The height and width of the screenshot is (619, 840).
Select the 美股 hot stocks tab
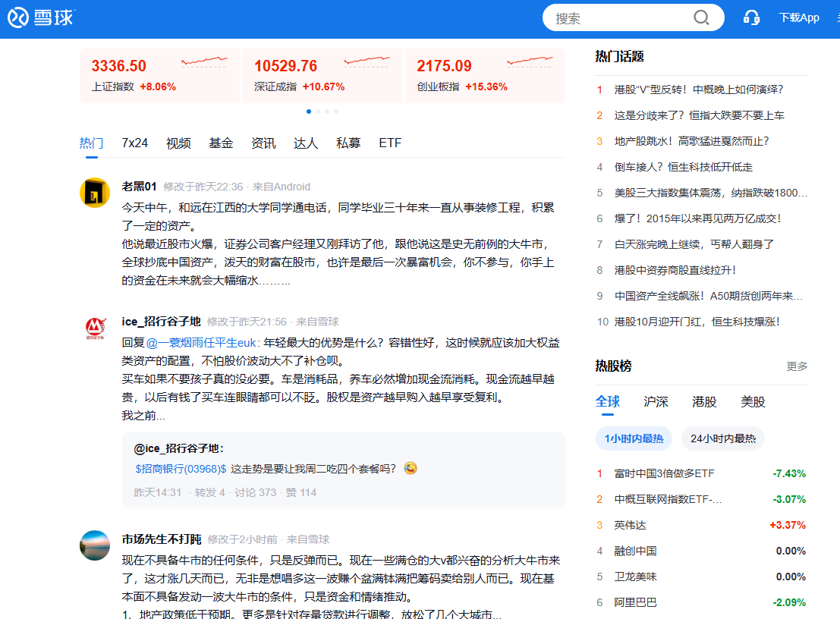753,401
